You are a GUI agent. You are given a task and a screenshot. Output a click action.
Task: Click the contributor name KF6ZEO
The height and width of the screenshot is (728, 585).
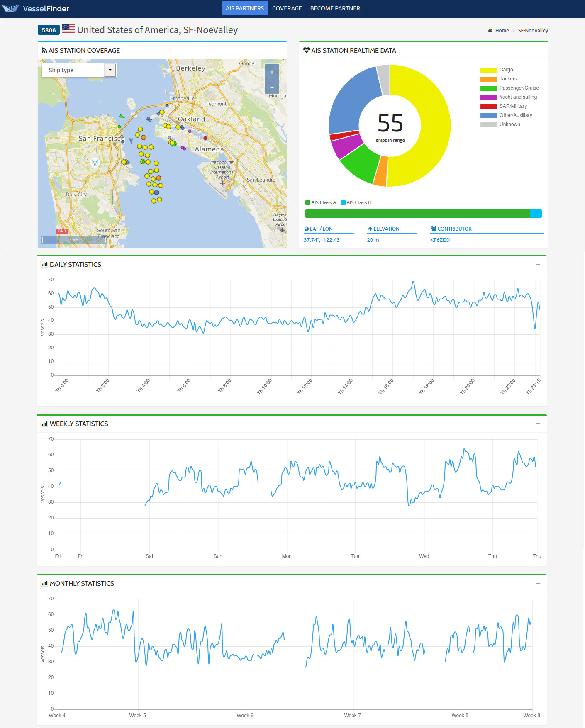pos(440,240)
